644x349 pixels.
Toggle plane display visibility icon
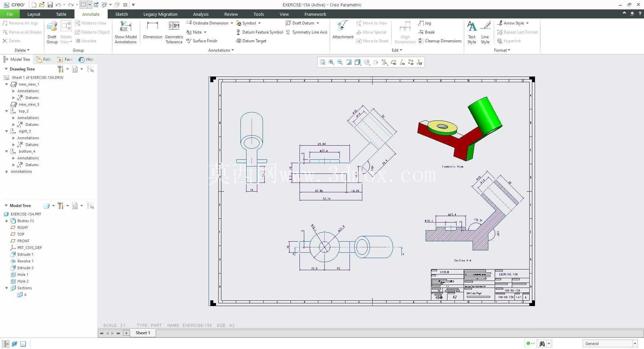click(393, 62)
